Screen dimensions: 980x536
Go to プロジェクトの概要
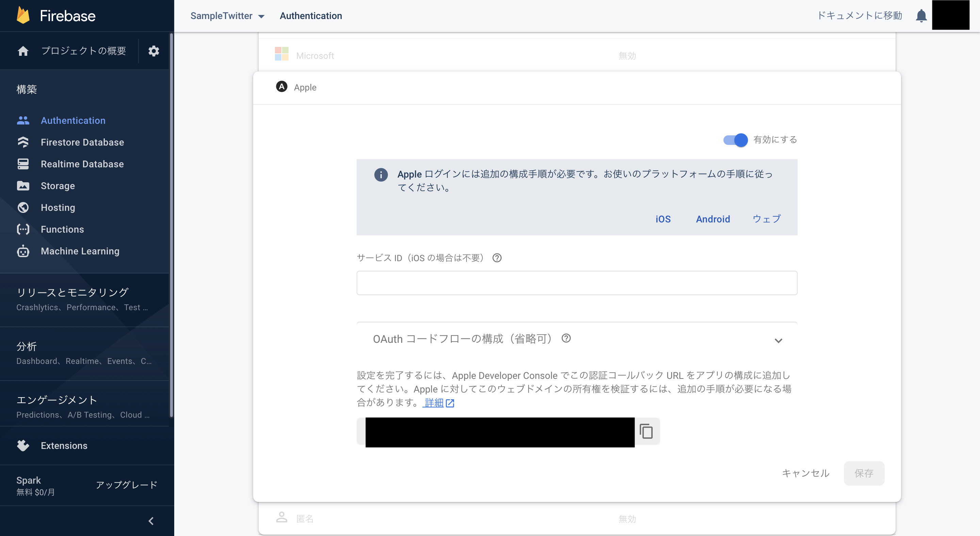83,51
